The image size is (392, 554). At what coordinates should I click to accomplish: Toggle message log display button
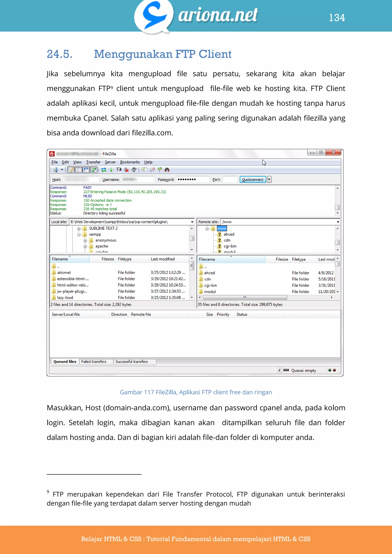(x=71, y=170)
